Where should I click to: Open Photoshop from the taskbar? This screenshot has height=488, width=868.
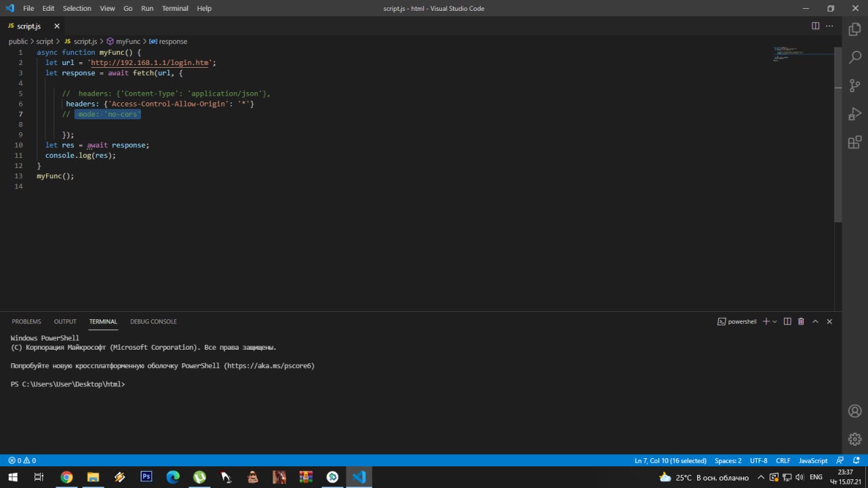pyautogui.click(x=146, y=477)
